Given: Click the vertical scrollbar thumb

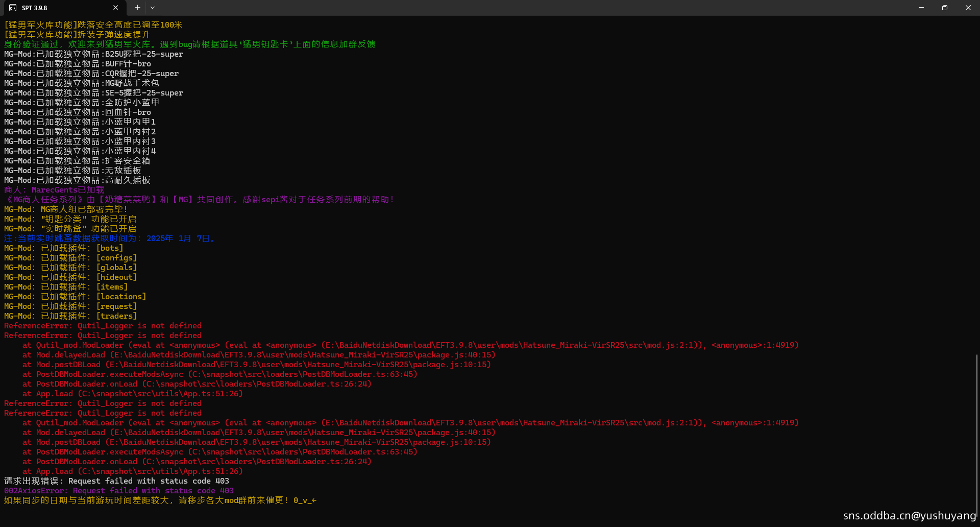Looking at the screenshot, I should click(x=976, y=437).
